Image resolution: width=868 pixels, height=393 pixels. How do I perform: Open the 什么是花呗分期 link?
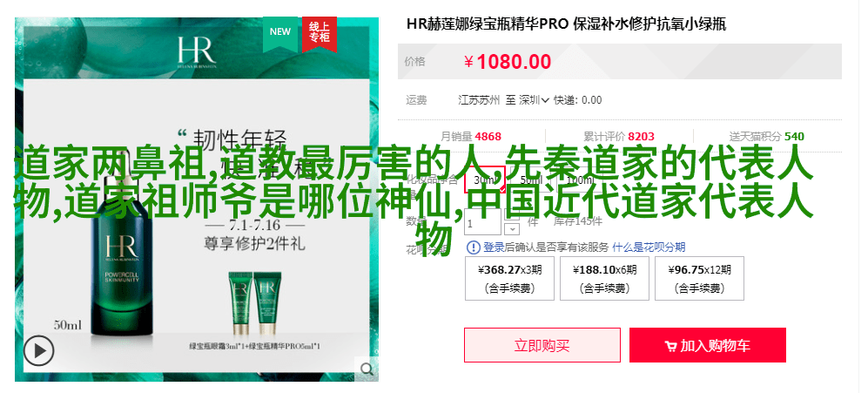click(x=649, y=247)
